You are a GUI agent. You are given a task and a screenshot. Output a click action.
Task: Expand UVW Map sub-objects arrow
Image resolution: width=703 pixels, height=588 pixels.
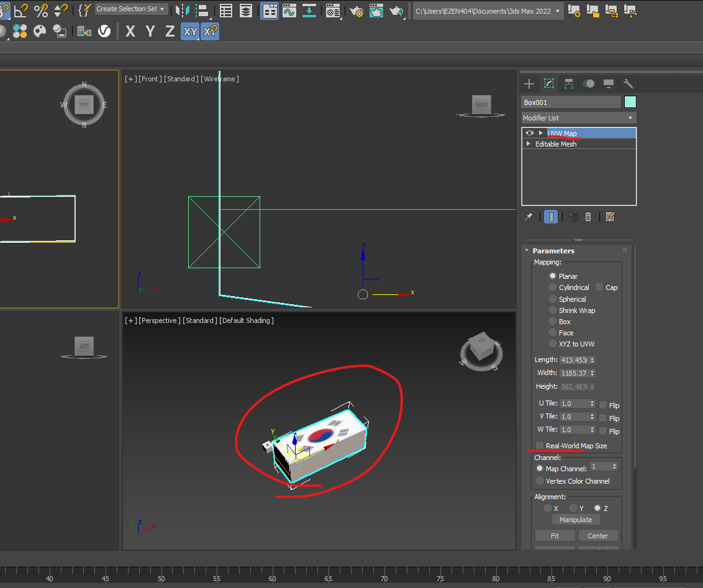click(x=541, y=133)
